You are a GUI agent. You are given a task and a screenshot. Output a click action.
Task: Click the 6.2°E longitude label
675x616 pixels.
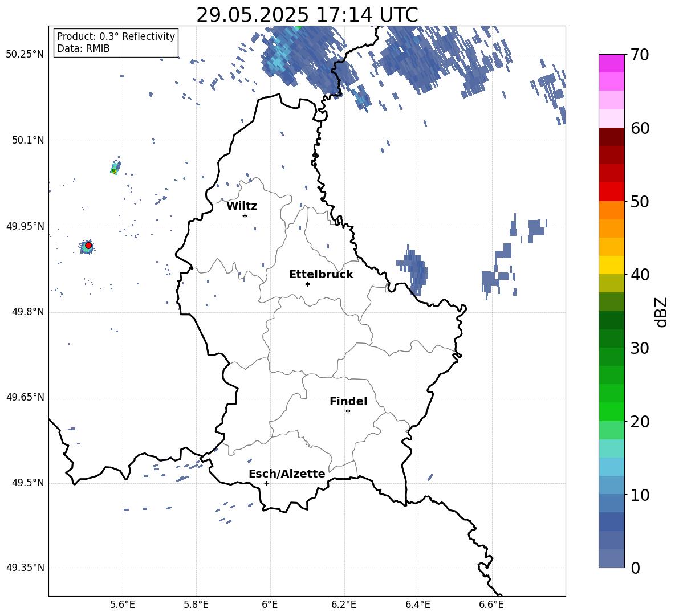344,605
